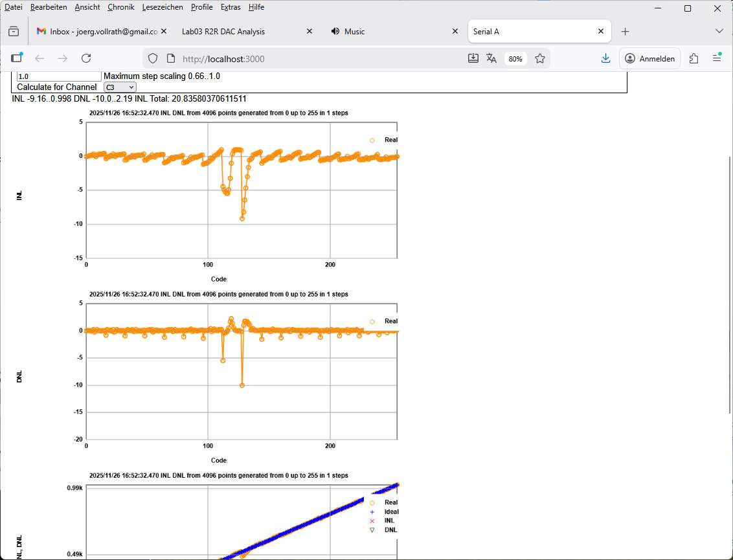Viewport: 733px width, 560px height.
Task: Bookmark this page with star icon
Action: [x=539, y=58]
